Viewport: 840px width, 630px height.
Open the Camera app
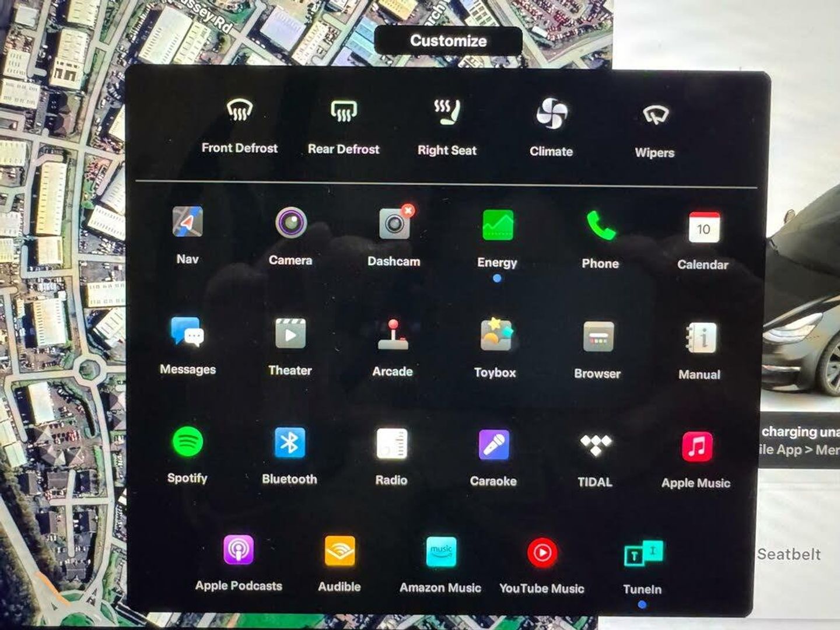coord(290,236)
